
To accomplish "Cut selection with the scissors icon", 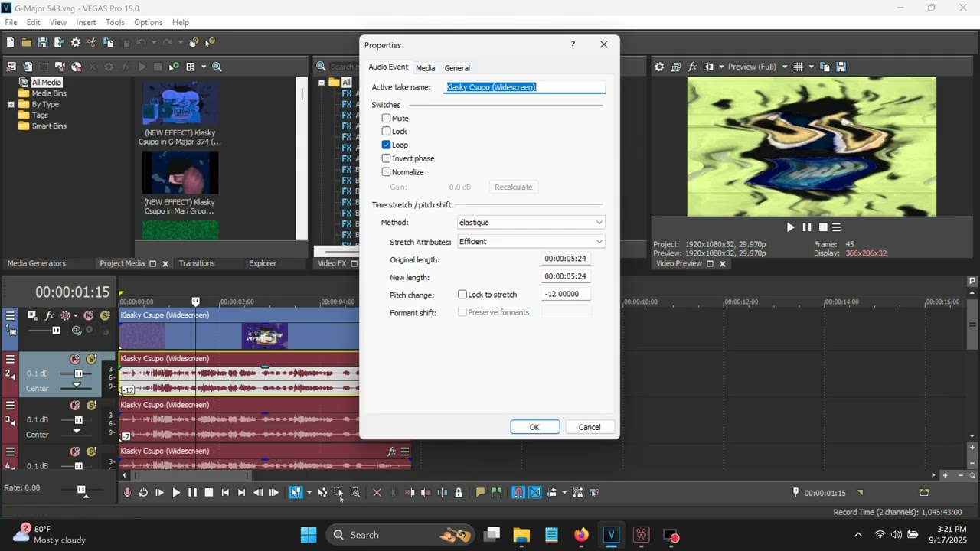I will [92, 43].
